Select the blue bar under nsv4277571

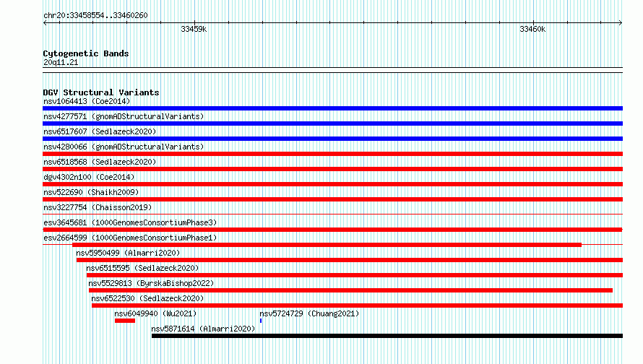pos(332,123)
